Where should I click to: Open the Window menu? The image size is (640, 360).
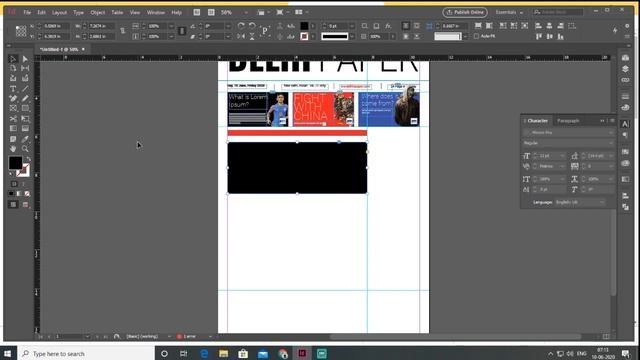pos(156,12)
